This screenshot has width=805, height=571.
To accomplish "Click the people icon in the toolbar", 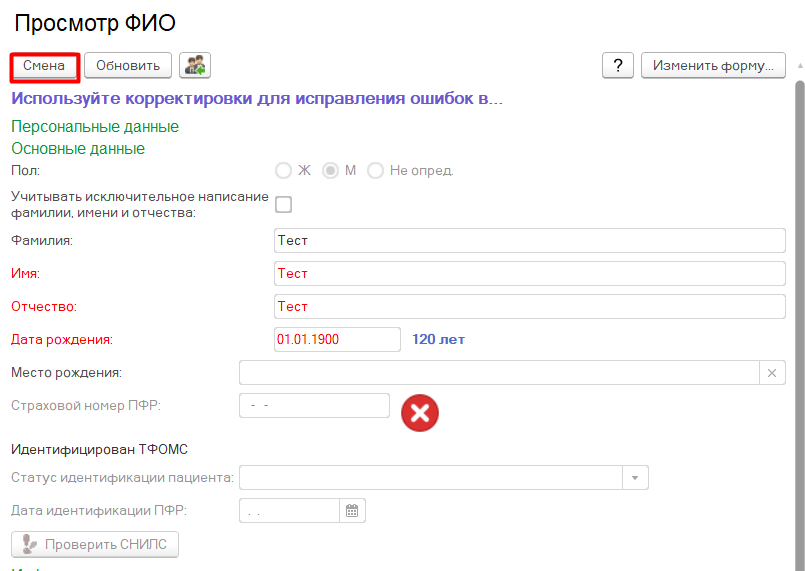I will point(195,66).
